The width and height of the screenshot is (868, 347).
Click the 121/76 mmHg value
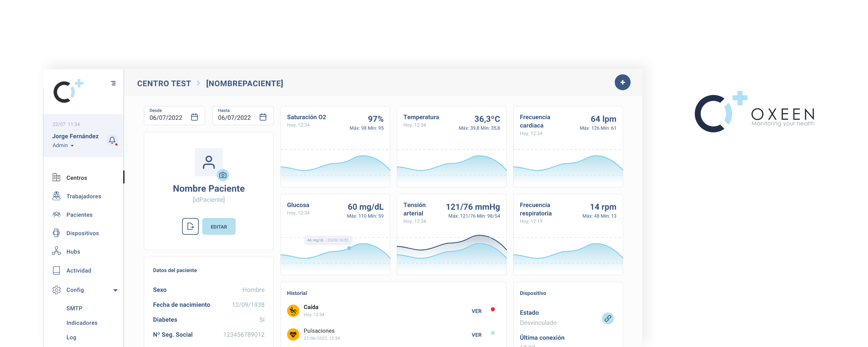pos(473,207)
